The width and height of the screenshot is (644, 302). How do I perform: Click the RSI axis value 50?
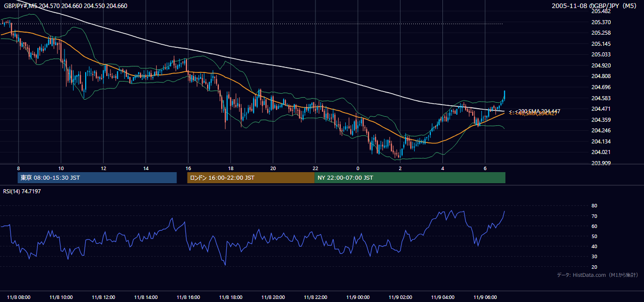(594, 236)
